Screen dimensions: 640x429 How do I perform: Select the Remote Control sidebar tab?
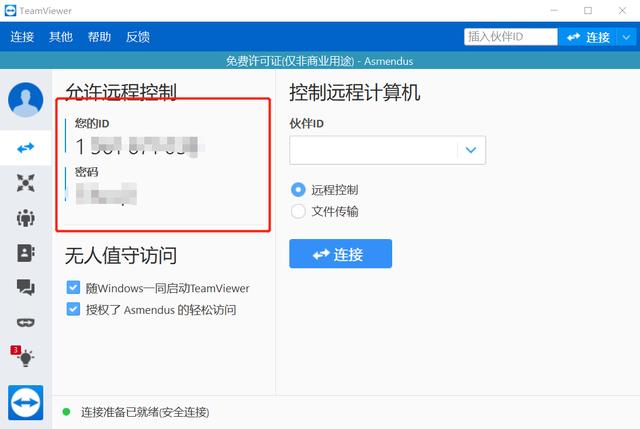26,148
